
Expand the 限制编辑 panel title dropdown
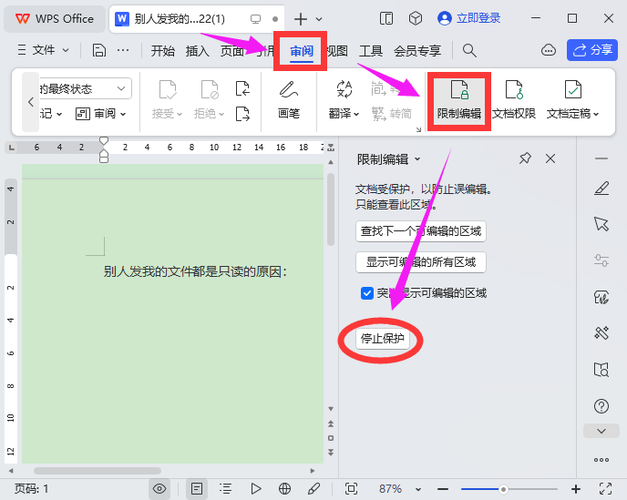pos(417,159)
